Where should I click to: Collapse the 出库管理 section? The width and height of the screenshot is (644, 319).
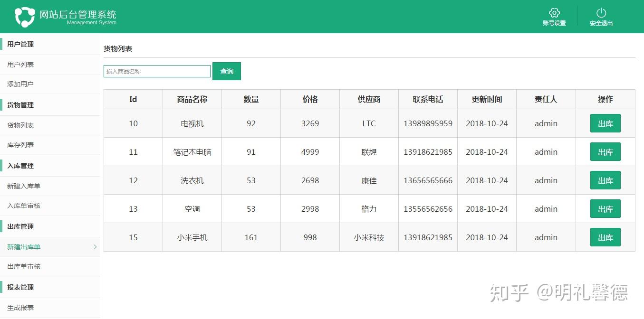pos(21,226)
